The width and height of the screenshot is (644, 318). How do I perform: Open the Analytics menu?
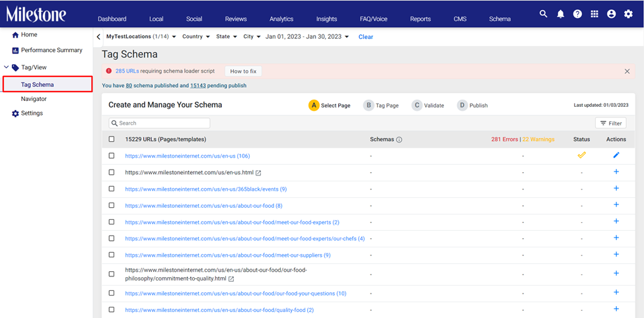[x=281, y=19]
